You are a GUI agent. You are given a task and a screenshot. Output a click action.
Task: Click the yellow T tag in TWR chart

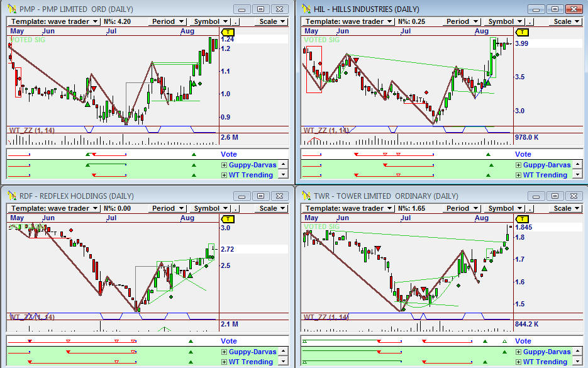522,219
